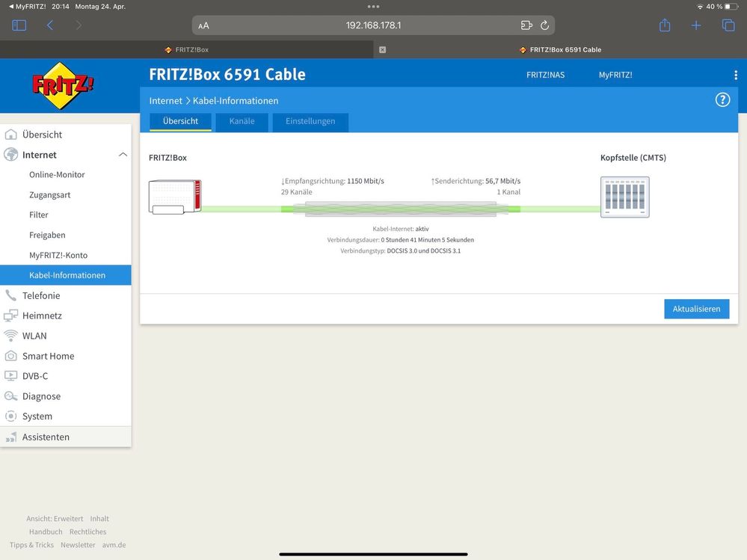Toggle Ansicht: Erweitert view link
The image size is (747, 560).
pyautogui.click(x=55, y=519)
